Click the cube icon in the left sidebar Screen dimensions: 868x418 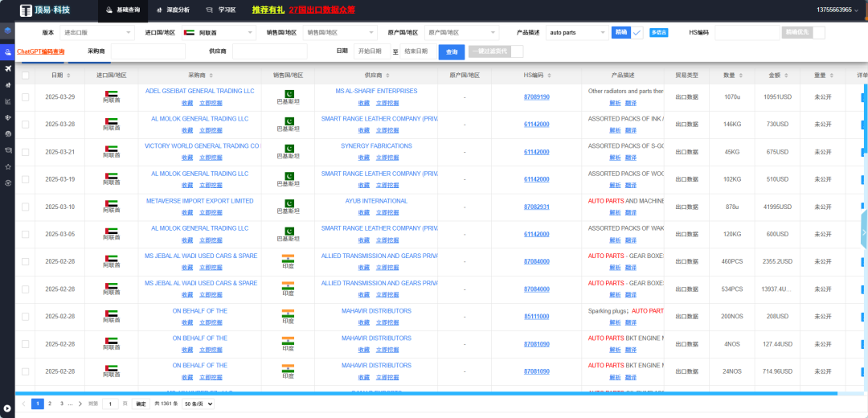[7, 31]
